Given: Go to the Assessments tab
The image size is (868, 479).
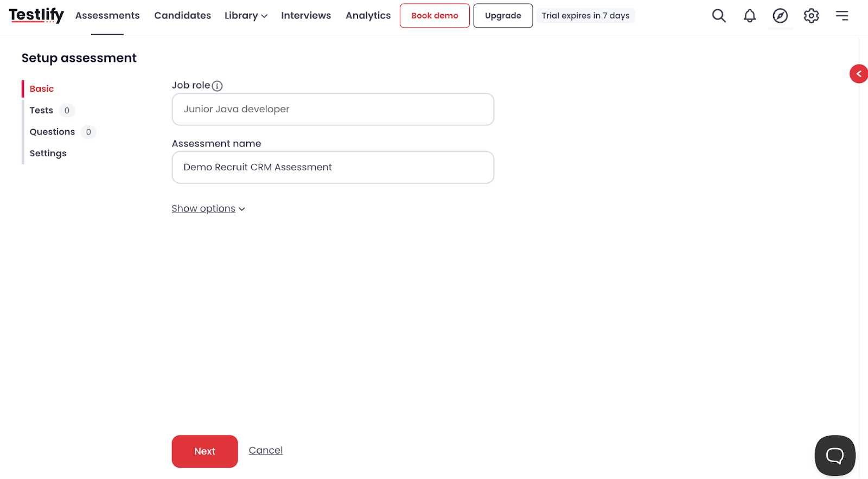Looking at the screenshot, I should click(107, 16).
